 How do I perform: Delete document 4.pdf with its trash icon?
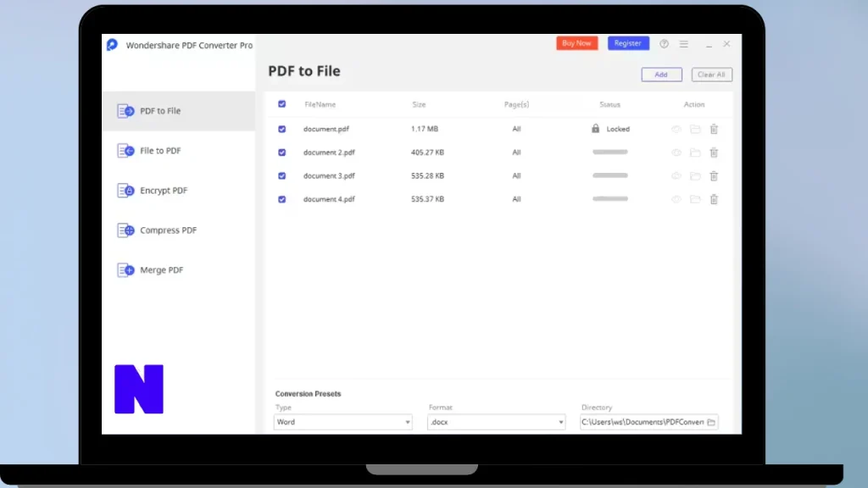[714, 199]
